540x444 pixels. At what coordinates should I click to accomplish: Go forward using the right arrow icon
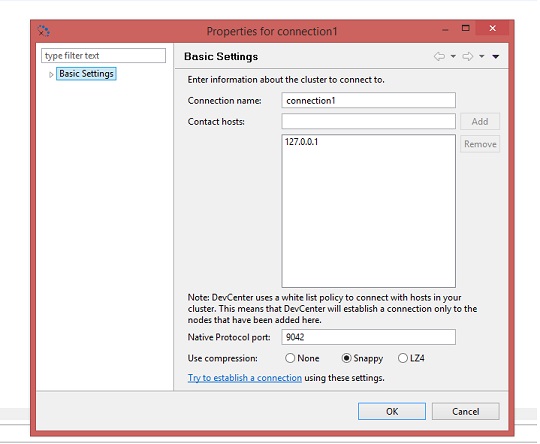(468, 56)
